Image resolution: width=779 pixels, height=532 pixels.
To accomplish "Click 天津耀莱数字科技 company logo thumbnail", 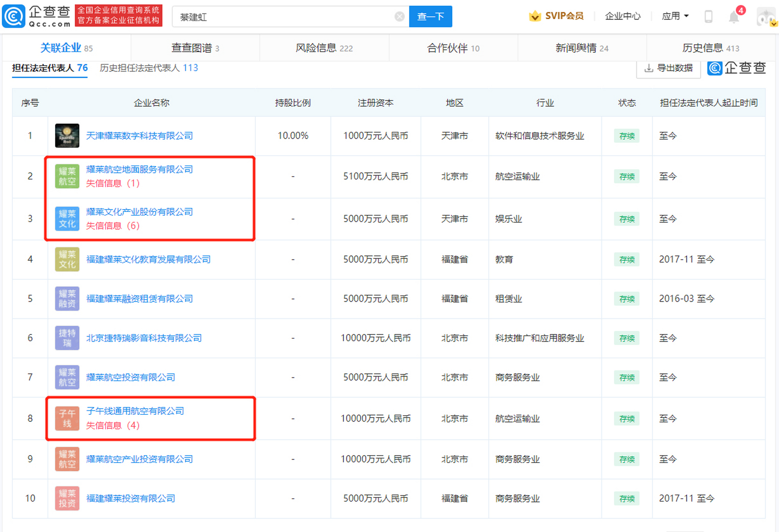I will pyautogui.click(x=67, y=135).
